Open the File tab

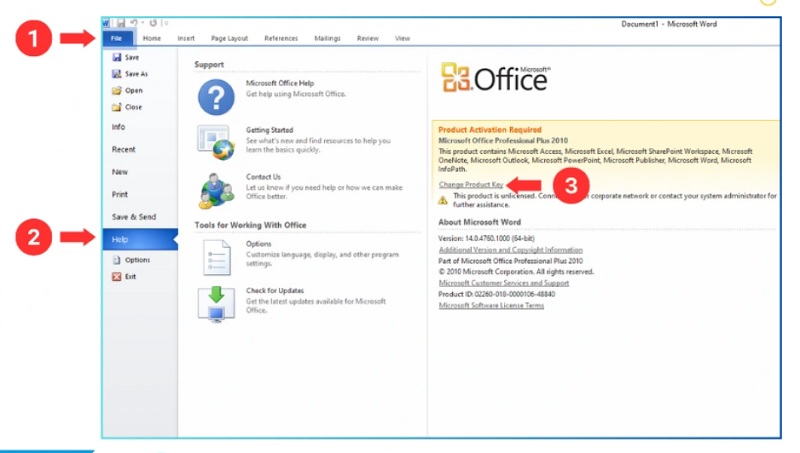(x=117, y=38)
